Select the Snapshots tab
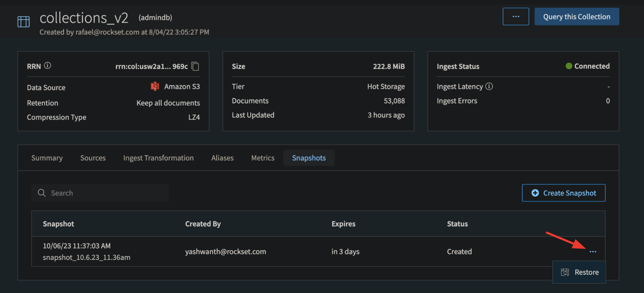 (309, 158)
